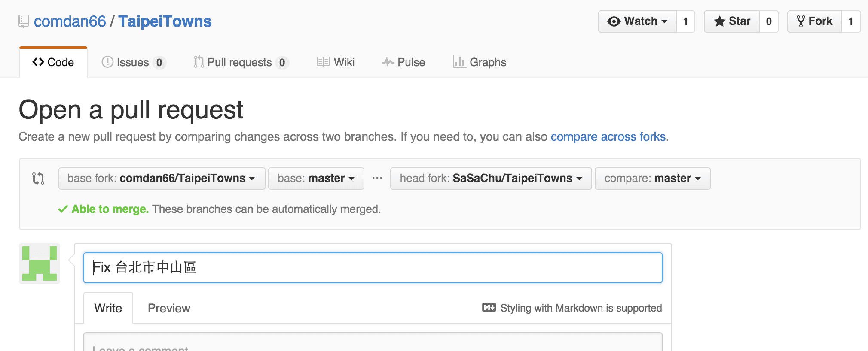
Task: Click the Pulse activity icon
Action: (x=388, y=62)
